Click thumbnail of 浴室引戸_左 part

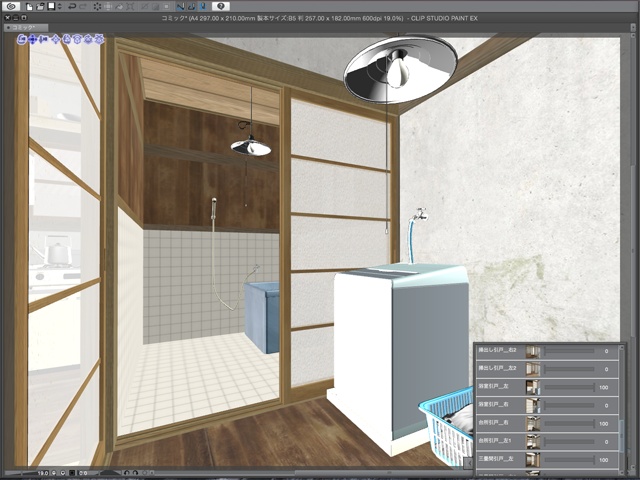[533, 387]
